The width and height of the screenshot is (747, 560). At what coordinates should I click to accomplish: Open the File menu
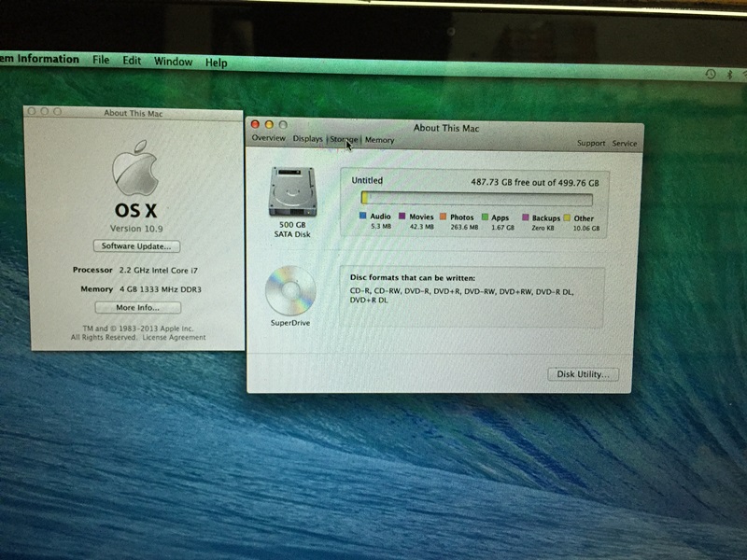[101, 61]
